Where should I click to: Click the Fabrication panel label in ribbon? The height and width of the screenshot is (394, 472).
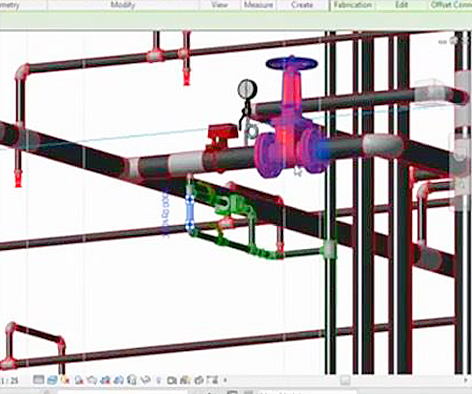(x=353, y=5)
